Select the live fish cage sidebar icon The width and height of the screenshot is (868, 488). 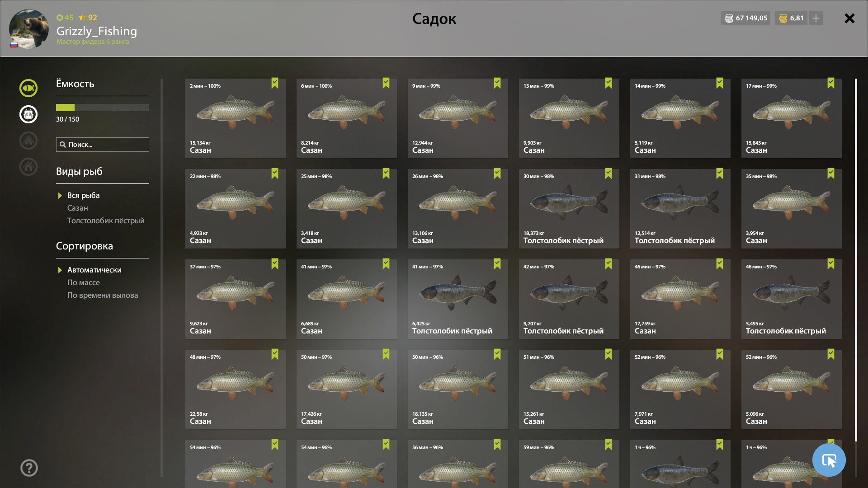[x=28, y=114]
